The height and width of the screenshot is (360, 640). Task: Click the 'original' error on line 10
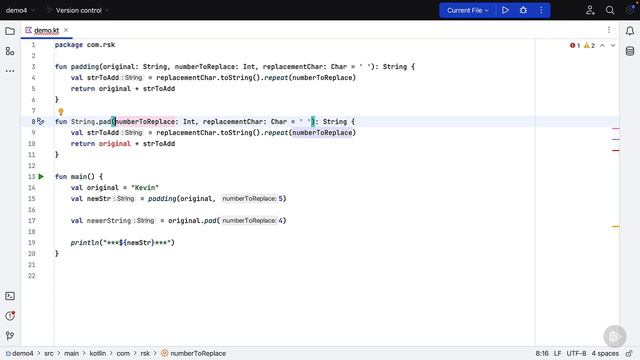pos(115,144)
